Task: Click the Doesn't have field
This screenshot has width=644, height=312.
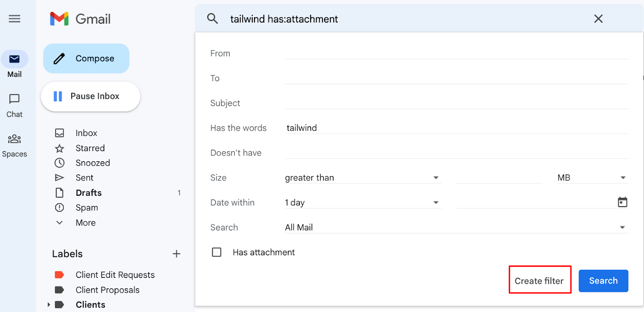Action: tap(456, 153)
